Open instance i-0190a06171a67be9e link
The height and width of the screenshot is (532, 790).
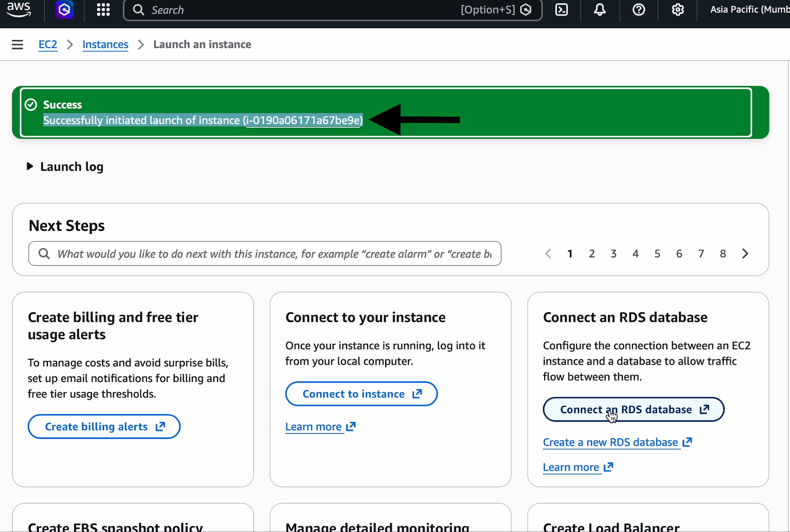[x=303, y=120]
